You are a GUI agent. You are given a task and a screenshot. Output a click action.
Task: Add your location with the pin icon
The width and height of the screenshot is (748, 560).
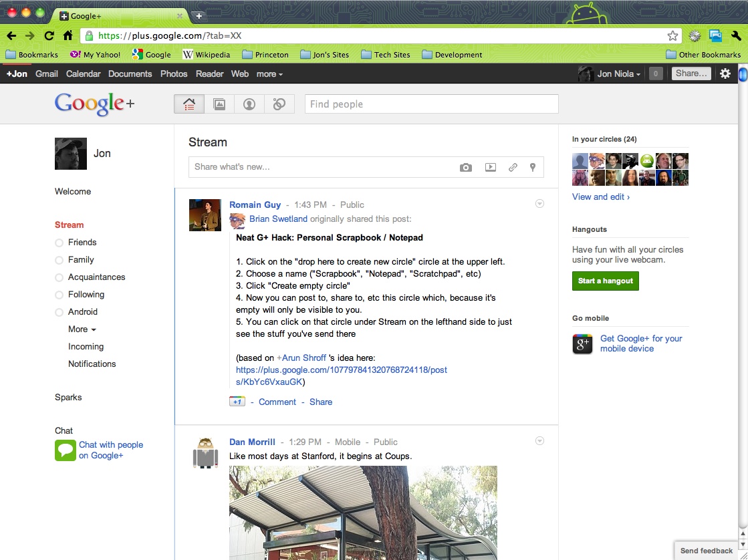coord(533,168)
